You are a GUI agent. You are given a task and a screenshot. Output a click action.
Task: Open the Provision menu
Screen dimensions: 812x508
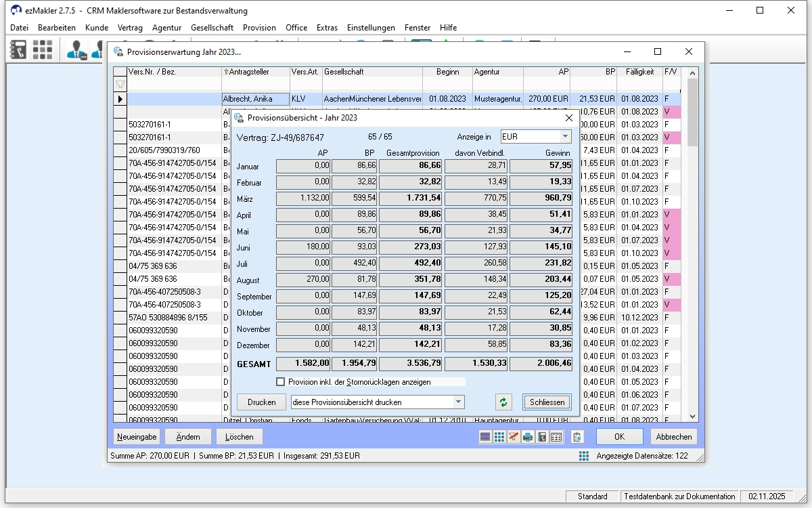point(259,28)
